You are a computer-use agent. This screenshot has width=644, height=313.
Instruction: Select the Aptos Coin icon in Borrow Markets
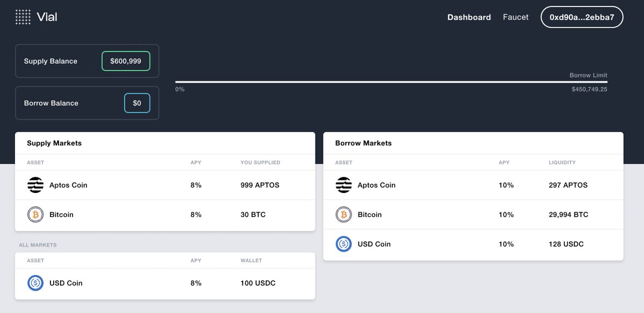click(343, 185)
